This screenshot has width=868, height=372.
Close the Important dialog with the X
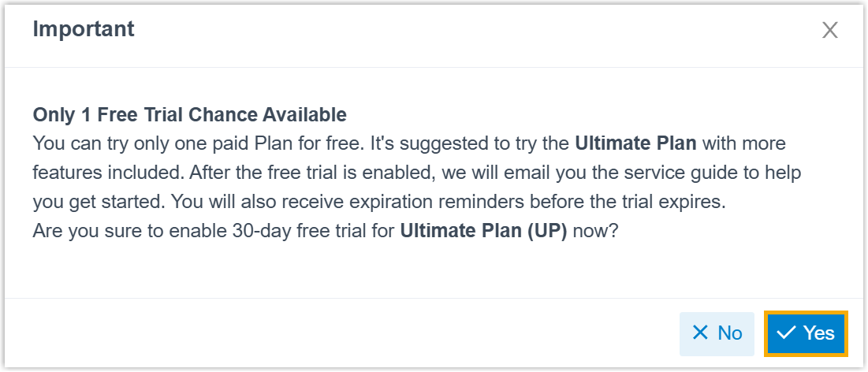[x=829, y=31]
